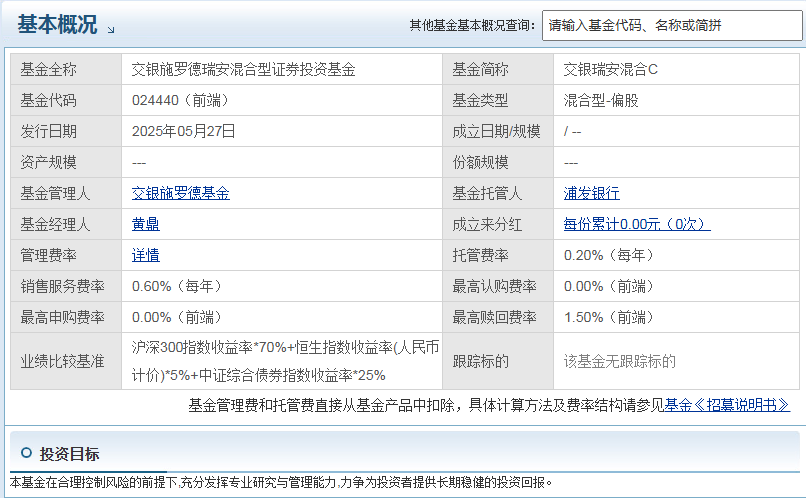Click the circle bullet icon beside 投资目标
This screenshot has width=806, height=498.
pyautogui.click(x=26, y=453)
